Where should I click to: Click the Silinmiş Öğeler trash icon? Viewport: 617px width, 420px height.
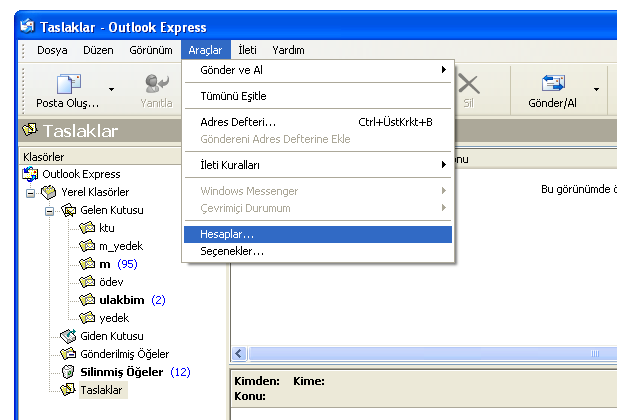tap(68, 372)
